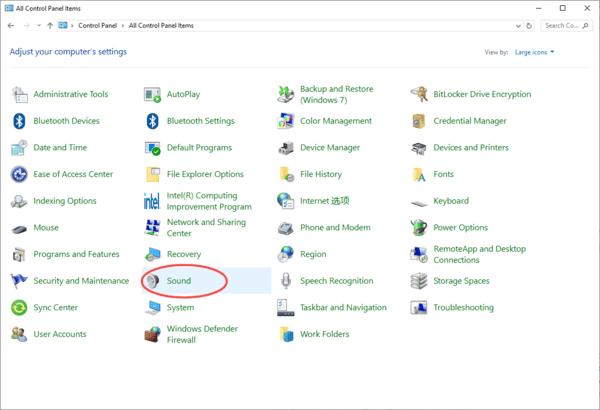Image resolution: width=600 pixels, height=410 pixels.
Task: Open the Bluetooth Devices icon
Action: 19,121
